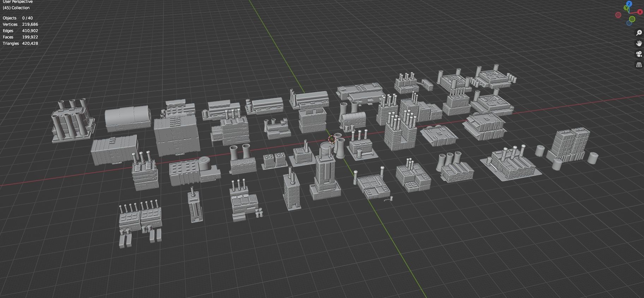644x298 pixels.
Task: Click the '(45) Collection' overlay text
Action: [x=16, y=8]
